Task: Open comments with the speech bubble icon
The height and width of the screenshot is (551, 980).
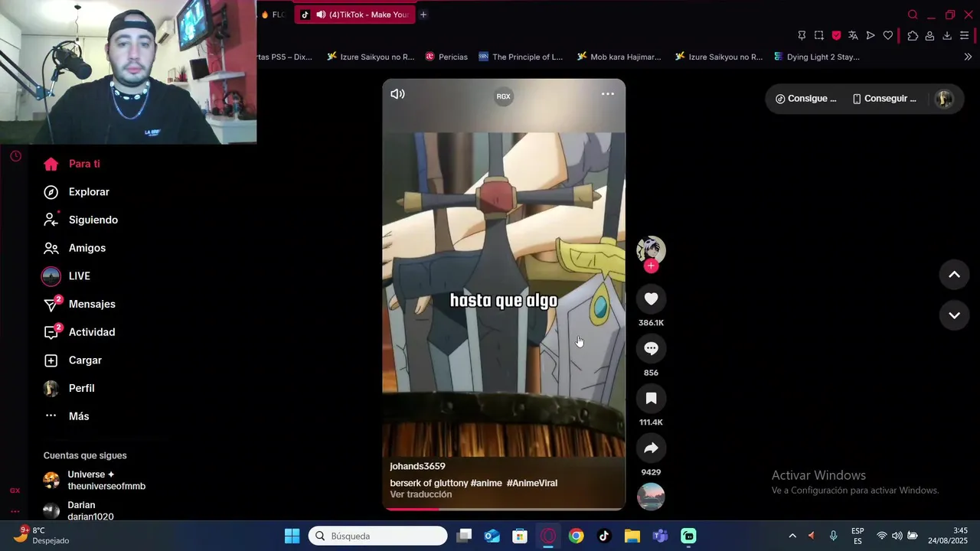Action: pos(651,349)
